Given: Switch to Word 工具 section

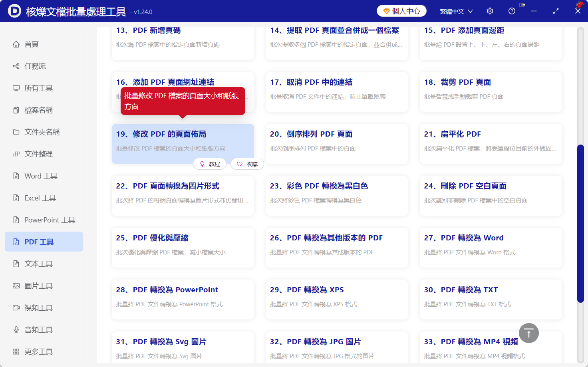Looking at the screenshot, I should (x=44, y=176).
